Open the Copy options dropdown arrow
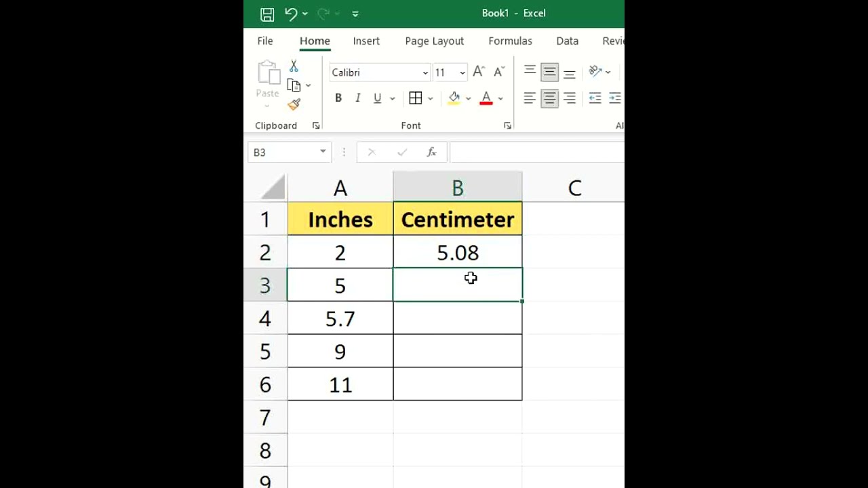Image resolution: width=868 pixels, height=488 pixels. 308,85
